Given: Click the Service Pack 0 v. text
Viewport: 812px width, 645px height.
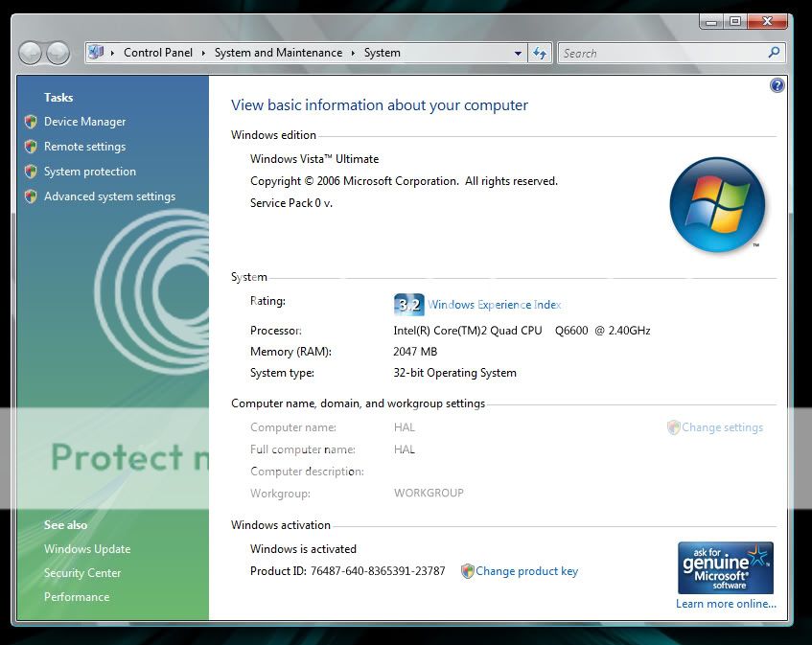Looking at the screenshot, I should (291, 203).
